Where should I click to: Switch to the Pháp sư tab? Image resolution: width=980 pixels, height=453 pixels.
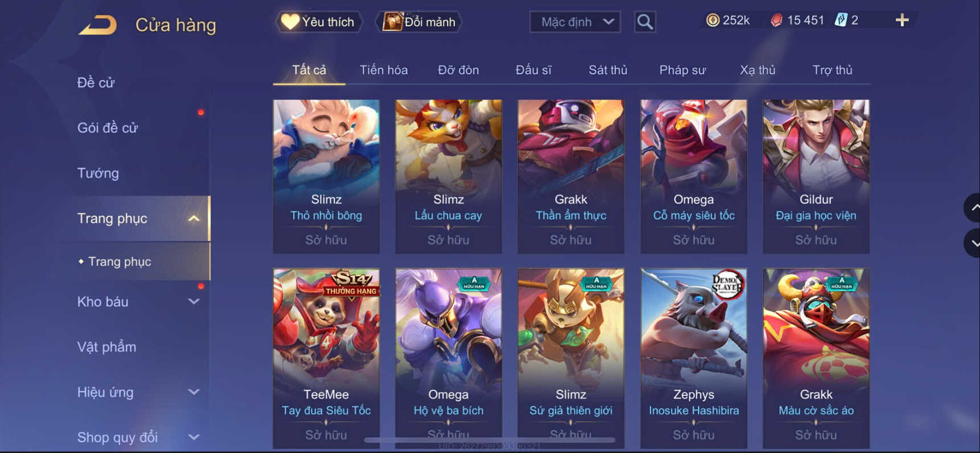(683, 70)
